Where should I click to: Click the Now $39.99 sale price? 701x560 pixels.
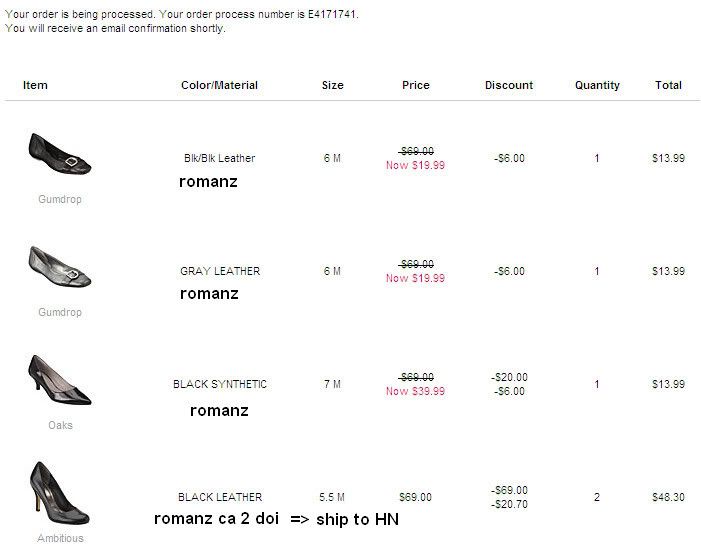[415, 391]
